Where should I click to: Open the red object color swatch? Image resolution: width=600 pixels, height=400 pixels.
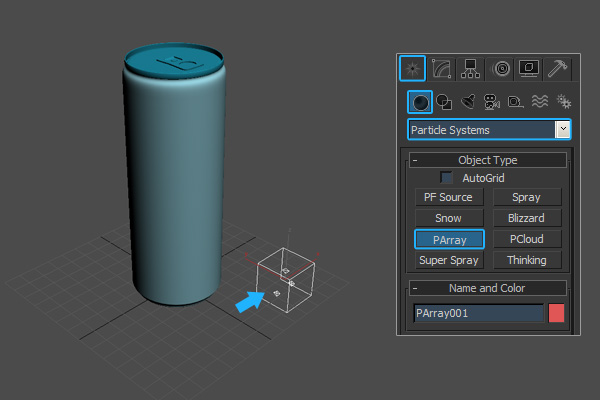pyautogui.click(x=557, y=313)
